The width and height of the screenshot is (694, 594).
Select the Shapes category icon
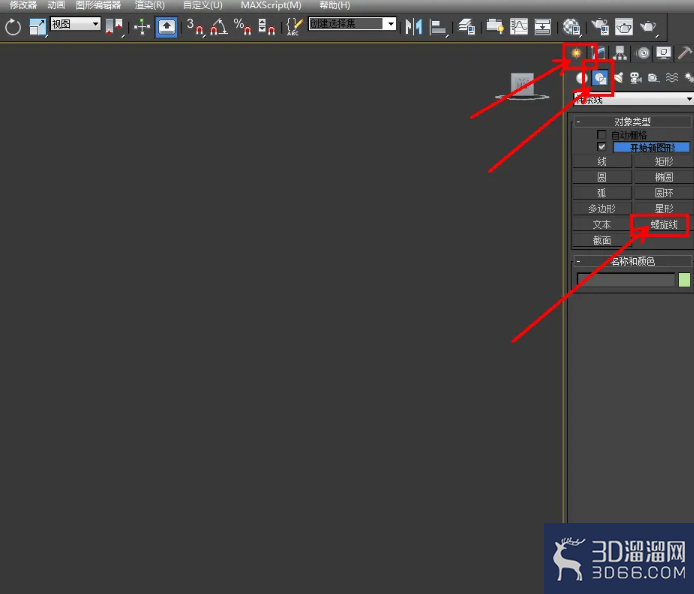click(600, 78)
